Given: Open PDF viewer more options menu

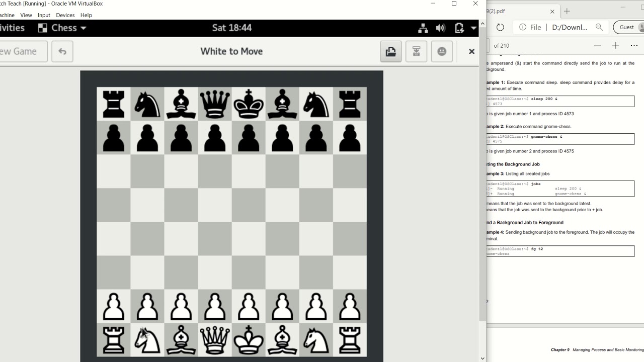Looking at the screenshot, I should [634, 45].
